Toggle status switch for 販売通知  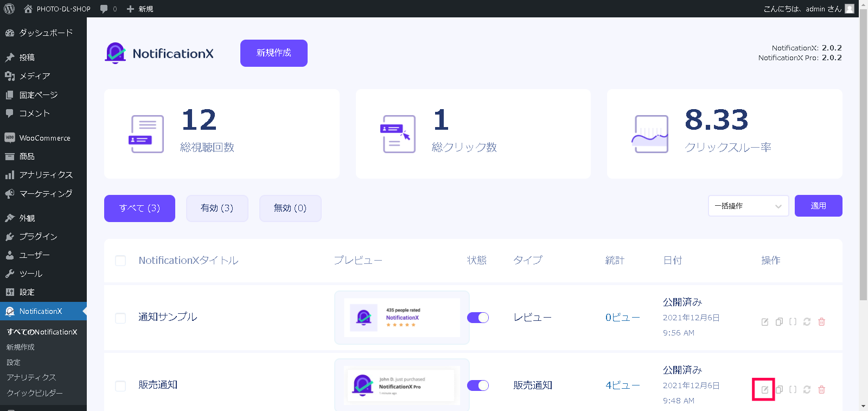pyautogui.click(x=478, y=385)
